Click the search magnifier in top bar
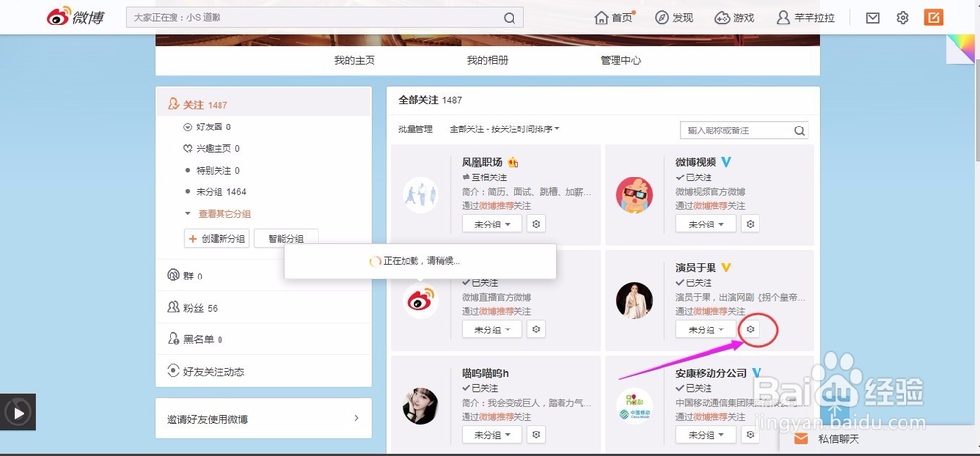The image size is (980, 456). click(510, 18)
